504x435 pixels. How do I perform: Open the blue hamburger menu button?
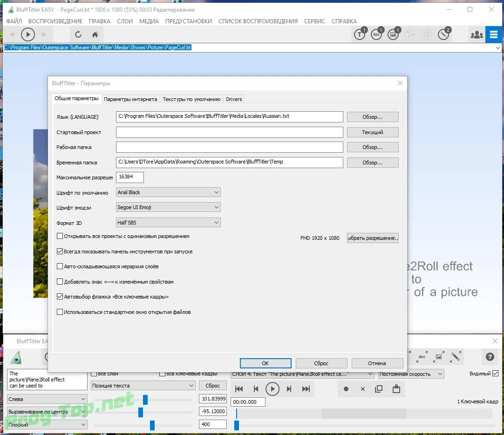click(x=493, y=34)
